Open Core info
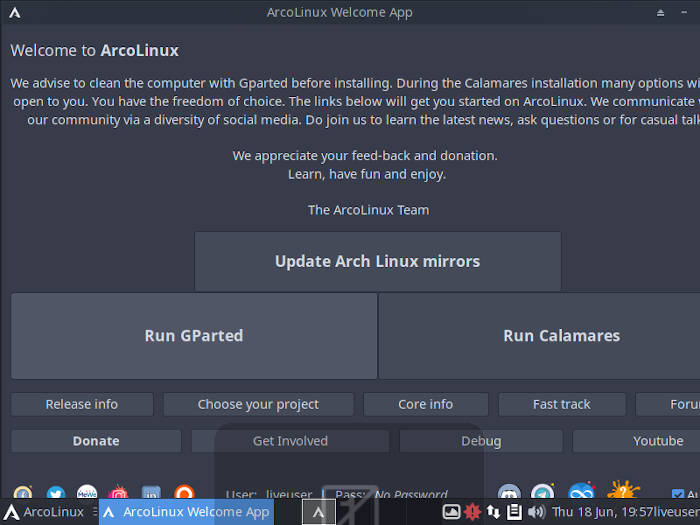Screen dimensions: 700x525 click(425, 404)
